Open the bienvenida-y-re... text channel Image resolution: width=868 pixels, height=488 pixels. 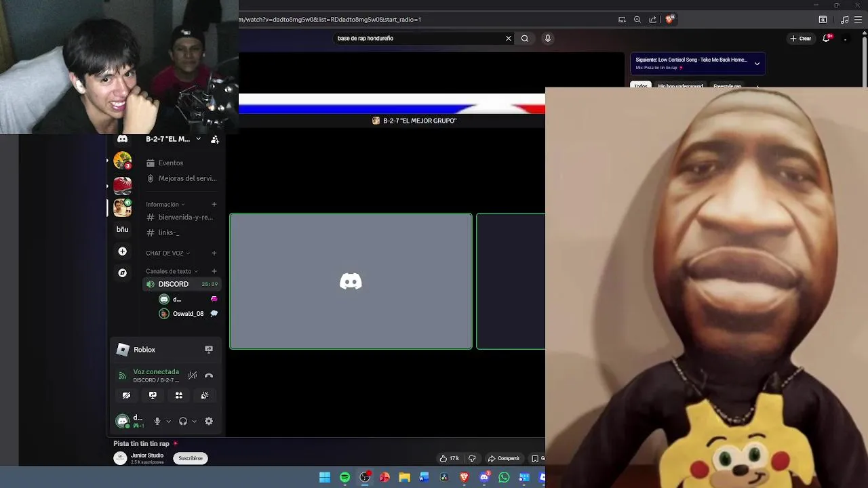click(182, 217)
